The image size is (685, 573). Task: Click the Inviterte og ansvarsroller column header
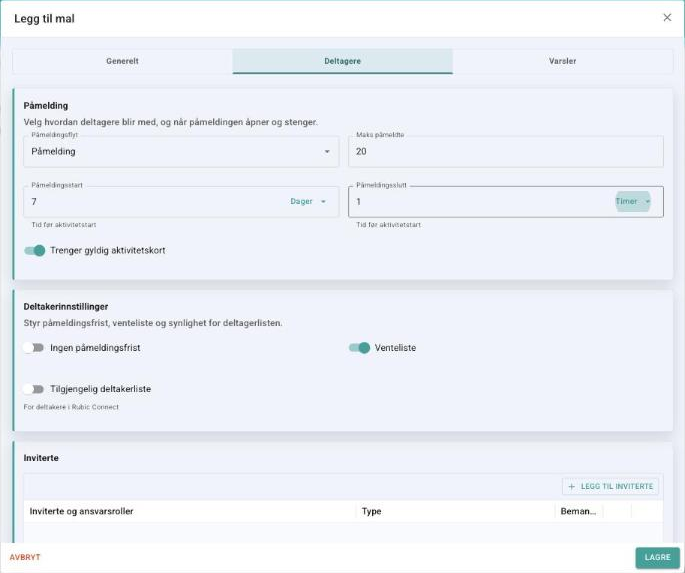click(190, 511)
